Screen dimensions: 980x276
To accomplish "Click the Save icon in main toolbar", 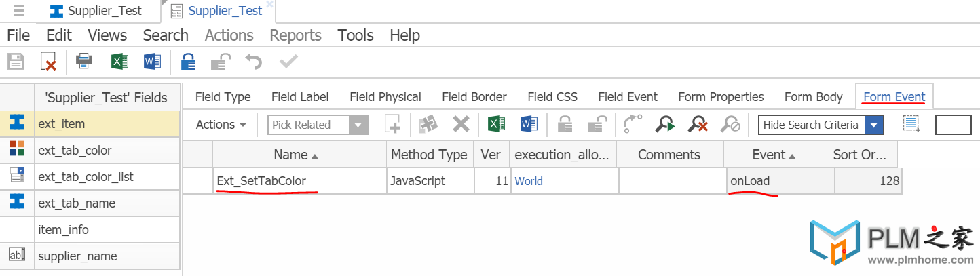I will pyautogui.click(x=16, y=62).
